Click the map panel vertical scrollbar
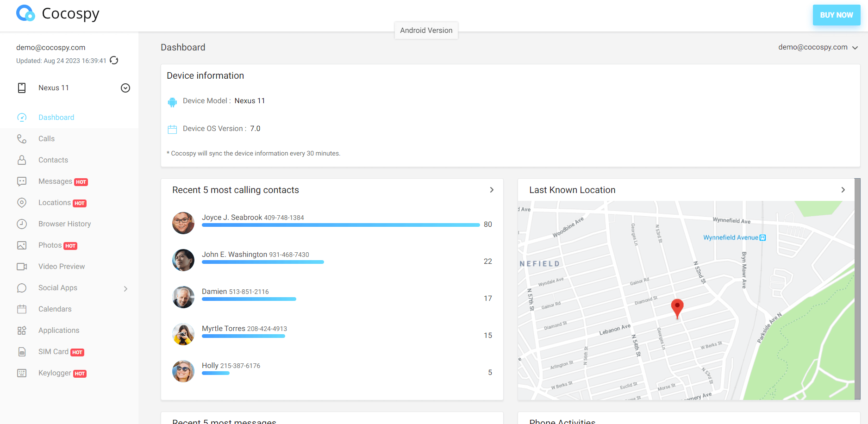 coord(857,289)
